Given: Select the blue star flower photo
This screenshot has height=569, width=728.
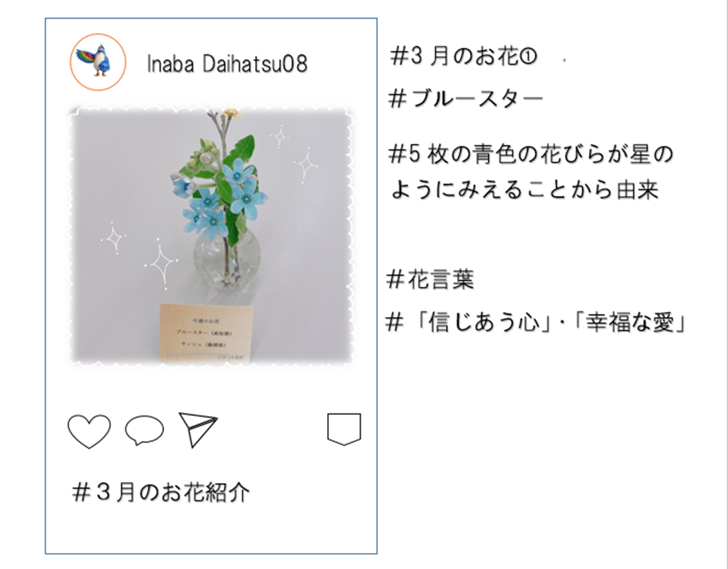Looking at the screenshot, I should 212,236.
